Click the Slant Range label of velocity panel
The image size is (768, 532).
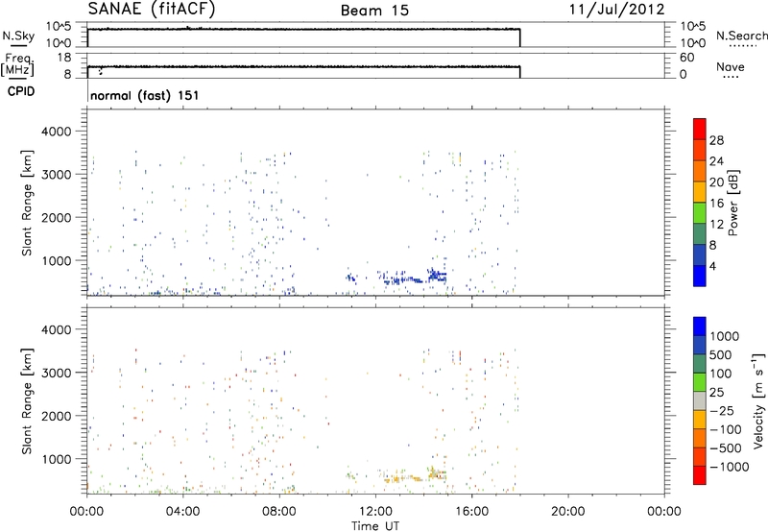pos(27,401)
